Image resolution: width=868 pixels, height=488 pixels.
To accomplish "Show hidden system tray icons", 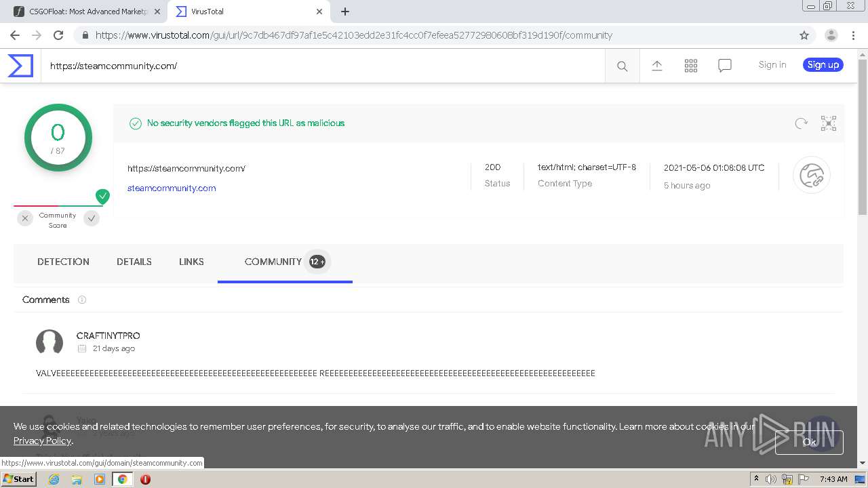I will click(755, 479).
